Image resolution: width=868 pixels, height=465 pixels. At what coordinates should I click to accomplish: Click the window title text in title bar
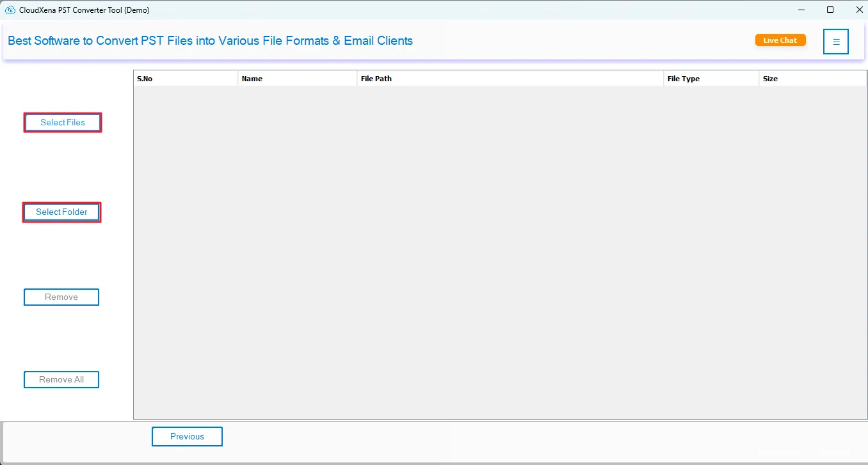click(x=84, y=10)
